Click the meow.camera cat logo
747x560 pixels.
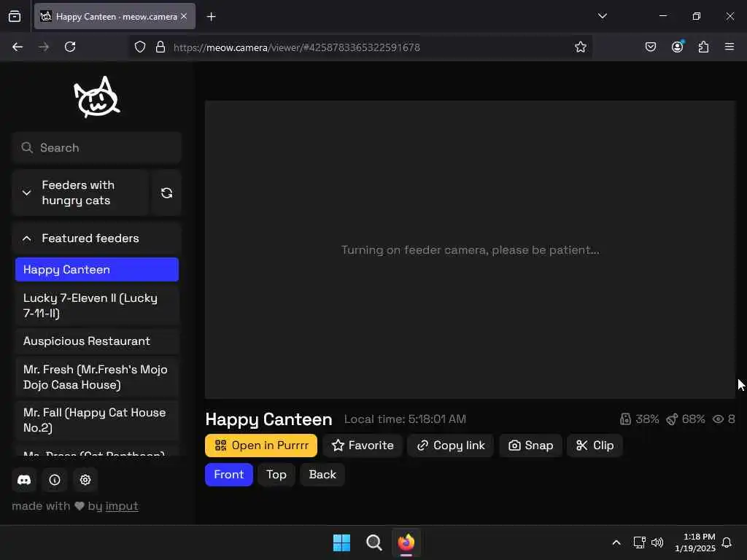click(97, 97)
